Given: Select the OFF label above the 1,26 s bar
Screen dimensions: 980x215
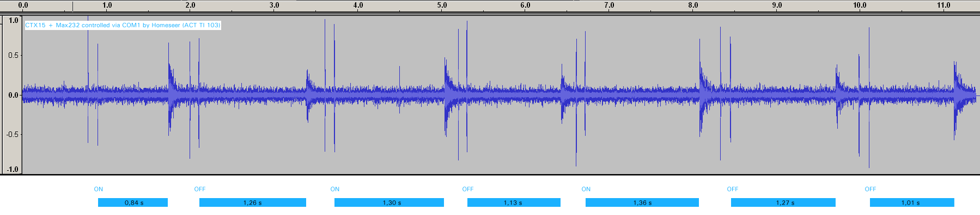Looking at the screenshot, I should [x=200, y=189].
